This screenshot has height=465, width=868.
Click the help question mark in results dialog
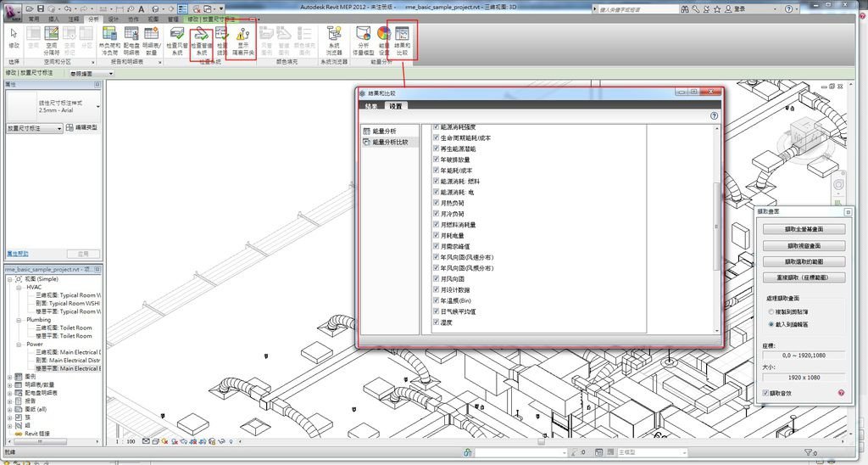714,116
